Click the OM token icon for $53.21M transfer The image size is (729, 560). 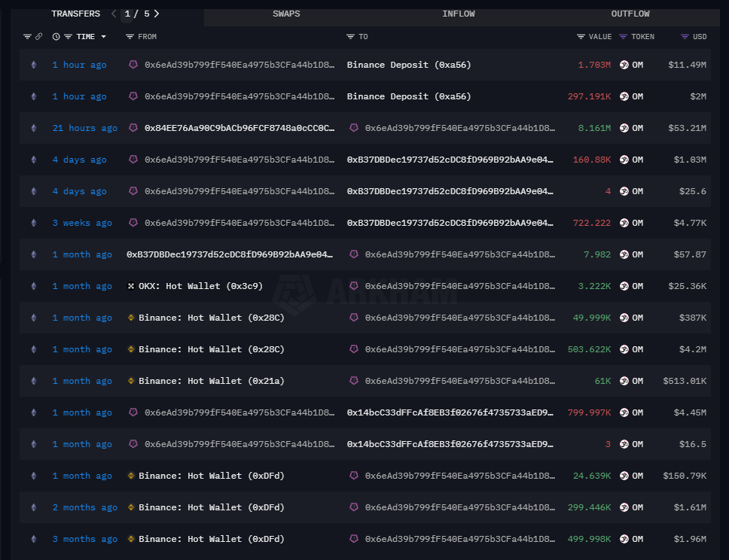pos(624,128)
